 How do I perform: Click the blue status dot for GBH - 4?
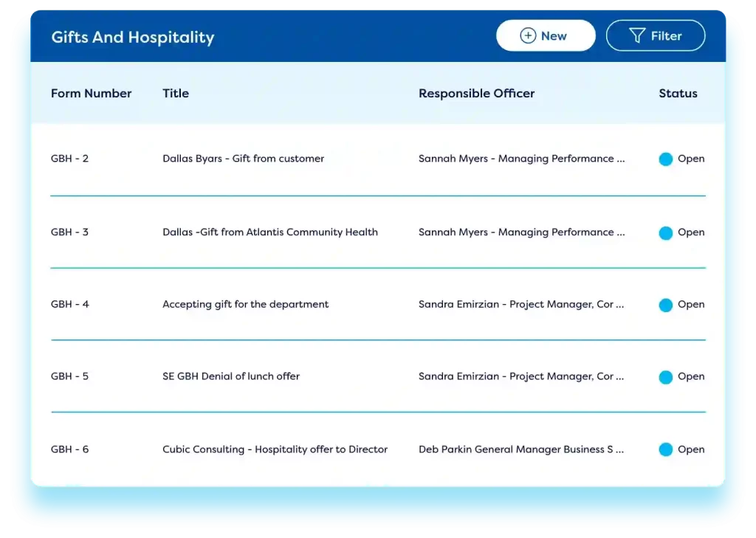(666, 305)
